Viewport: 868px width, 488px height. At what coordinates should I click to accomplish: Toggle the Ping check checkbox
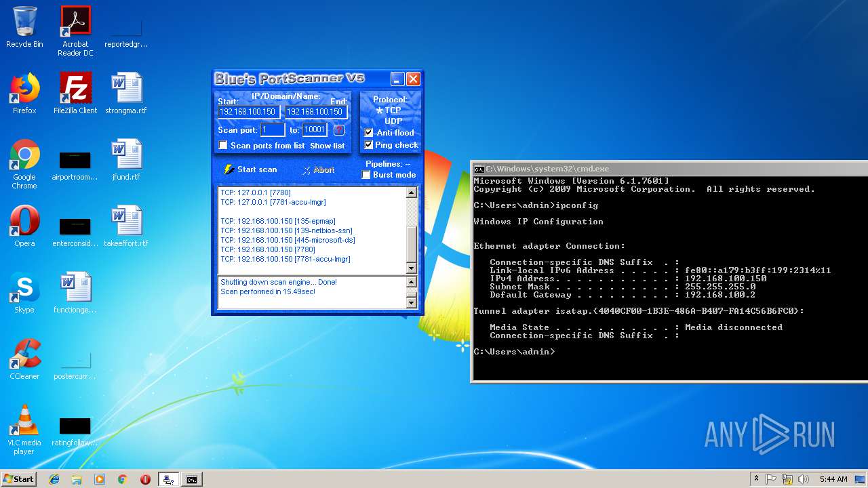369,145
